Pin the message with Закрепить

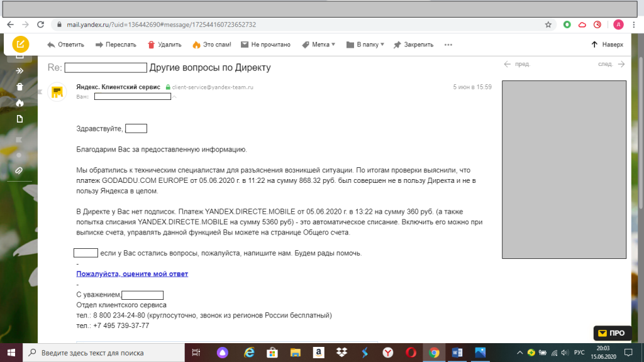[413, 45]
